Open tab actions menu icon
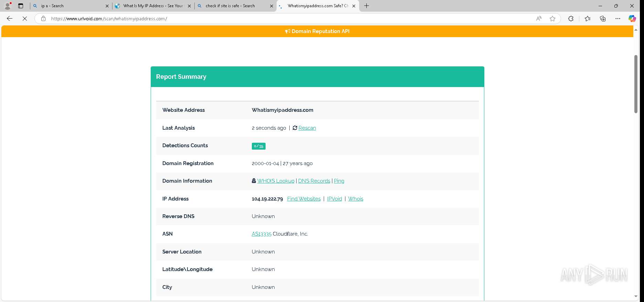 tap(21, 6)
